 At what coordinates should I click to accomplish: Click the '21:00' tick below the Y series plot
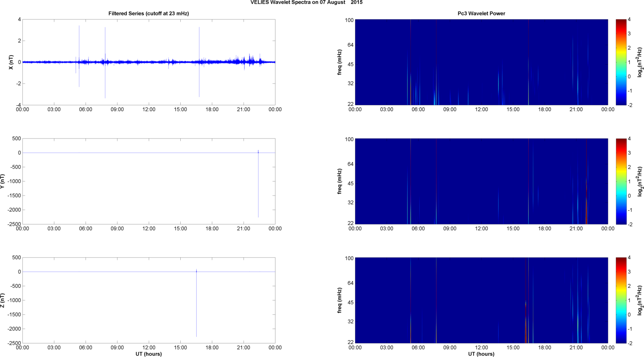pyautogui.click(x=244, y=229)
